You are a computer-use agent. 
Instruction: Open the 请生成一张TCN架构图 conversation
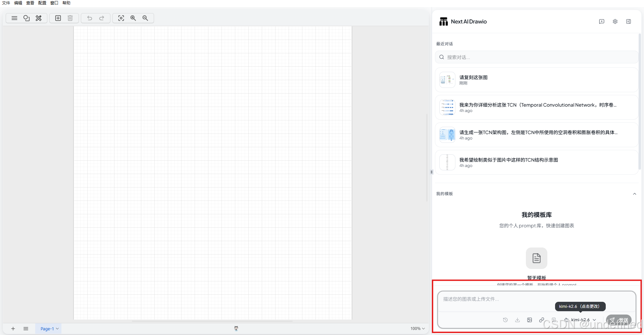click(537, 135)
